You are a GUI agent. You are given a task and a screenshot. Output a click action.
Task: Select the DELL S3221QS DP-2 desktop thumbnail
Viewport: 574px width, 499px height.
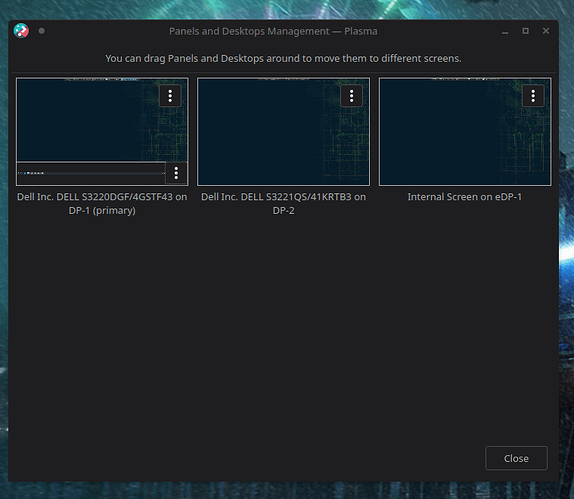[x=283, y=132]
